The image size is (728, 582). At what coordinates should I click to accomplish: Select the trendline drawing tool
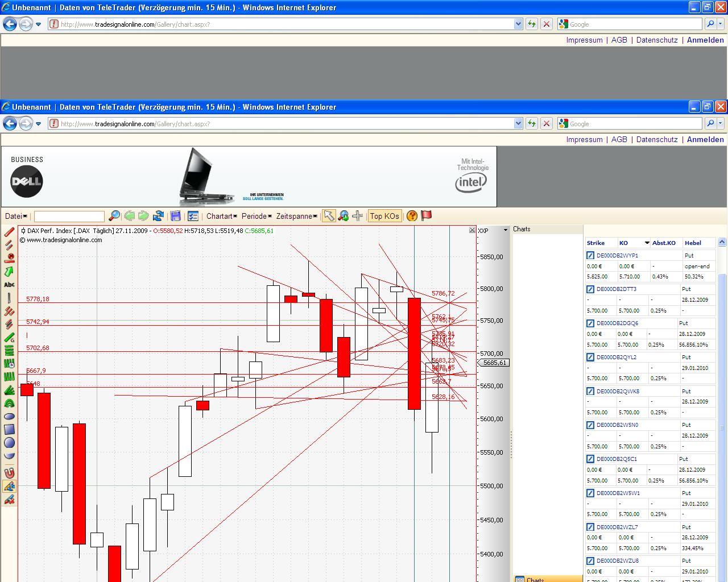coord(9,232)
